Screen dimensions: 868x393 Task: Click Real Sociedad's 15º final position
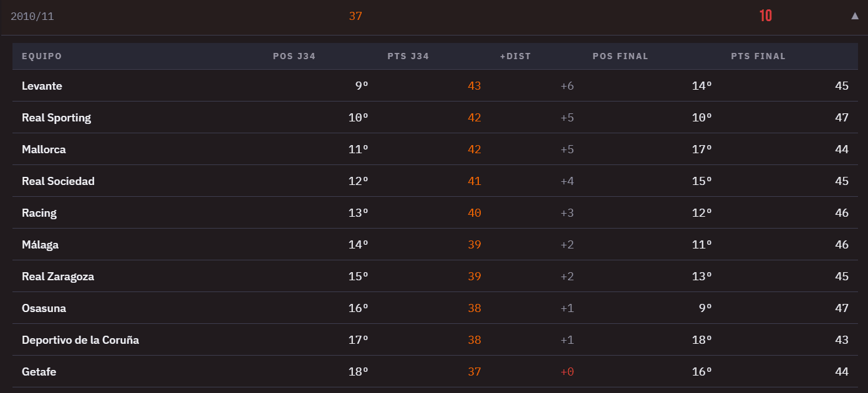click(702, 181)
